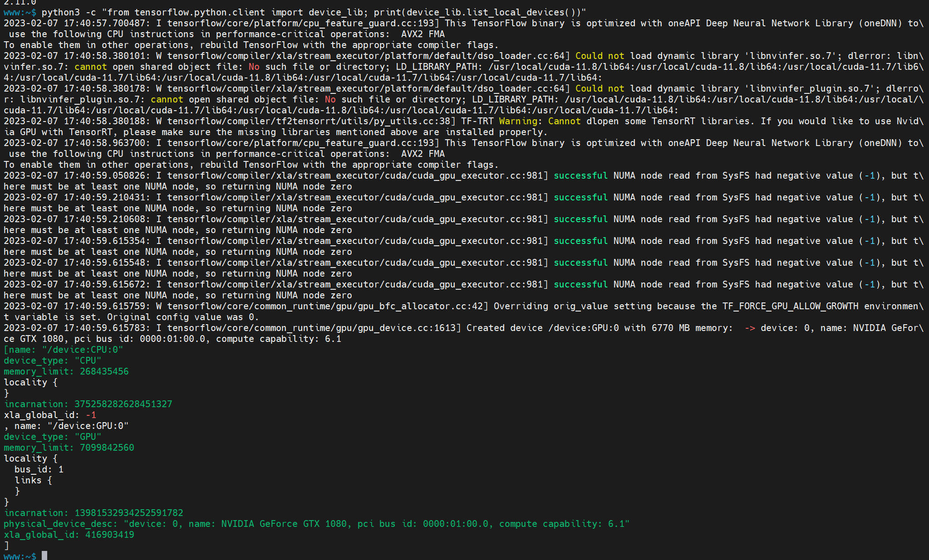Click the incarnation 375258282628451327 value
This screenshot has width=929, height=560.
click(123, 404)
